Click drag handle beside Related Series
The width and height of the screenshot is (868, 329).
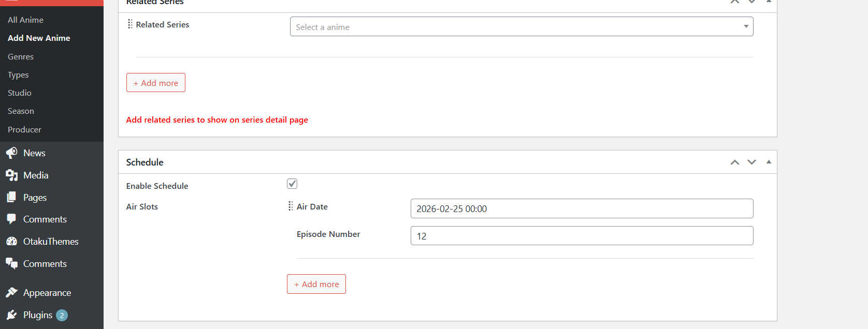click(x=130, y=24)
